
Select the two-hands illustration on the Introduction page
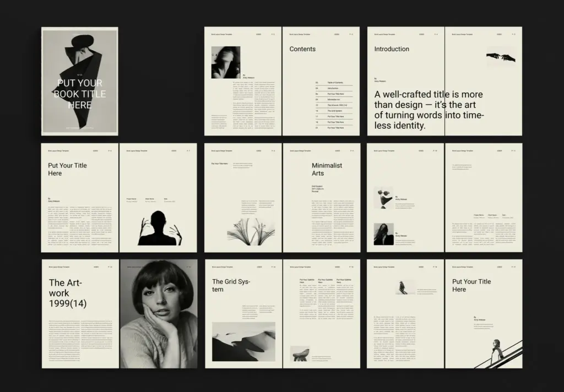point(501,58)
